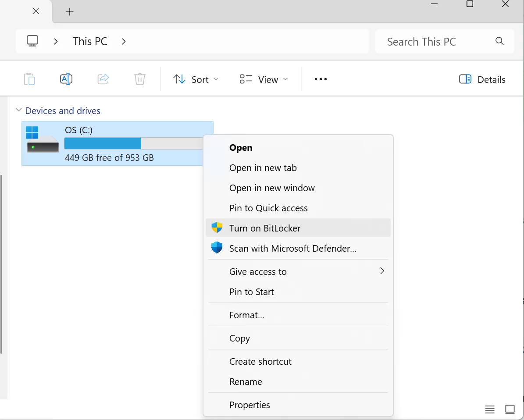
Task: Open the See more three-dots menu
Action: (321, 79)
